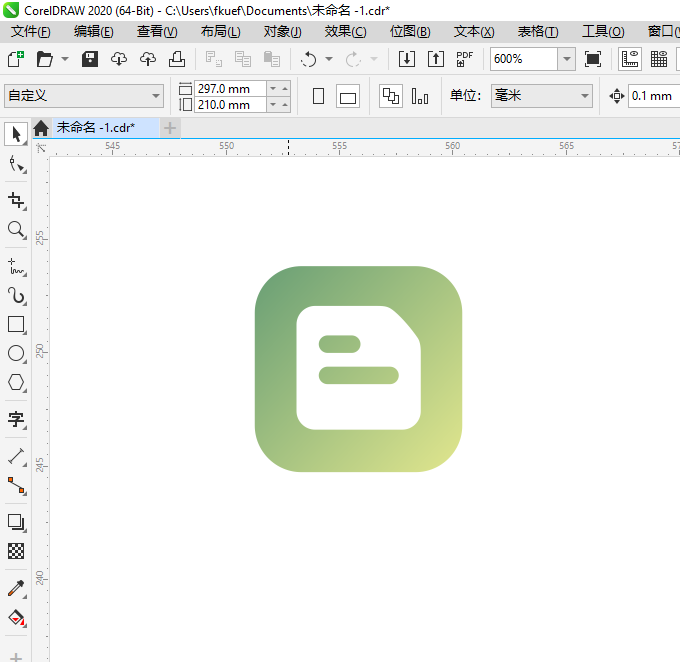Image resolution: width=680 pixels, height=662 pixels.
Task: Select the Text tool 字
Action: 16,419
